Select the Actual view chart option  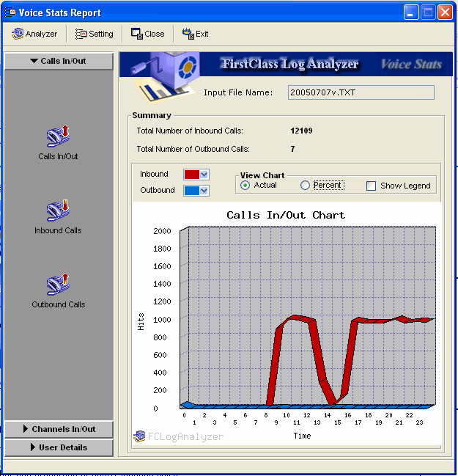245,186
